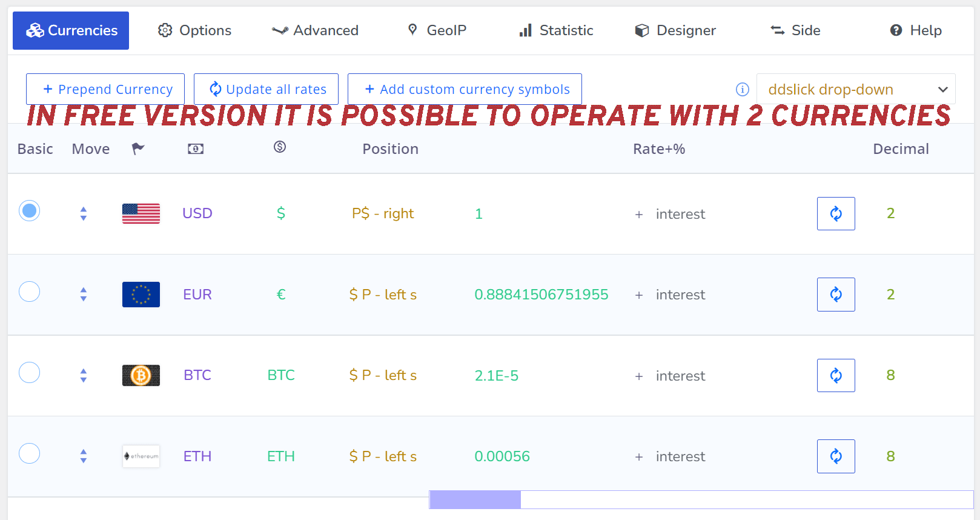Click the EUR row rate refresh icon
The width and height of the screenshot is (980, 520).
836,295
